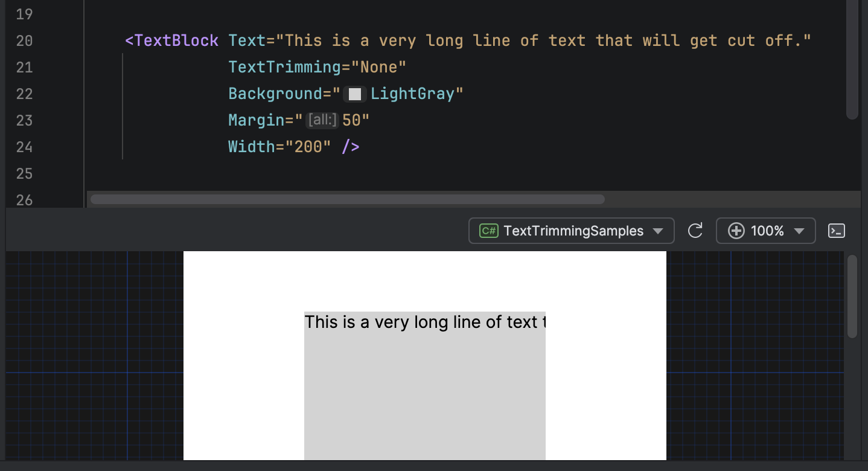Click the [all:] margin inlay hint
The width and height of the screenshot is (868, 471).
322,120
